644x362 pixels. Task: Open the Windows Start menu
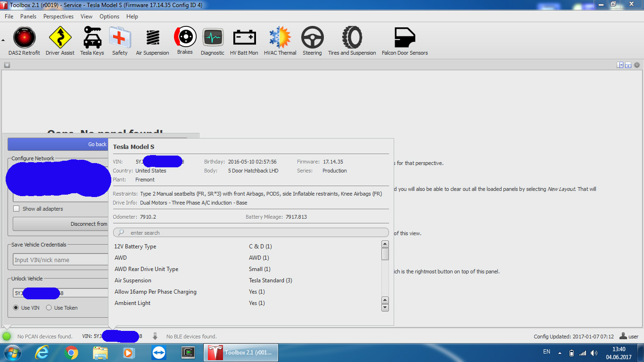[12, 353]
